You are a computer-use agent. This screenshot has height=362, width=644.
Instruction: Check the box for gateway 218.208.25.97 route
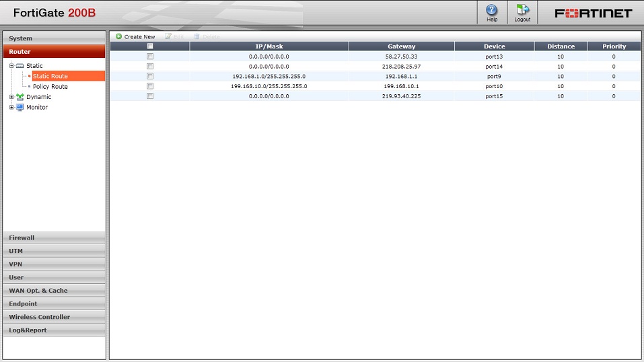pyautogui.click(x=150, y=66)
